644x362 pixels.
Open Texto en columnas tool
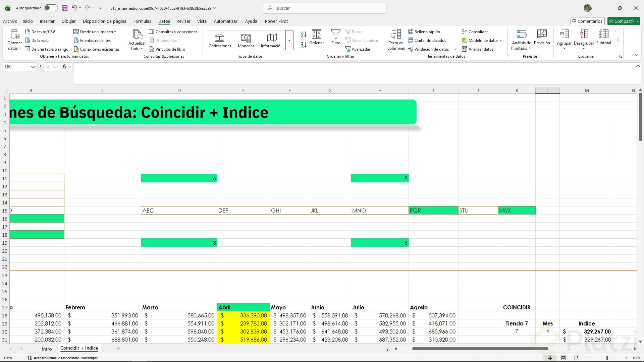[396, 40]
